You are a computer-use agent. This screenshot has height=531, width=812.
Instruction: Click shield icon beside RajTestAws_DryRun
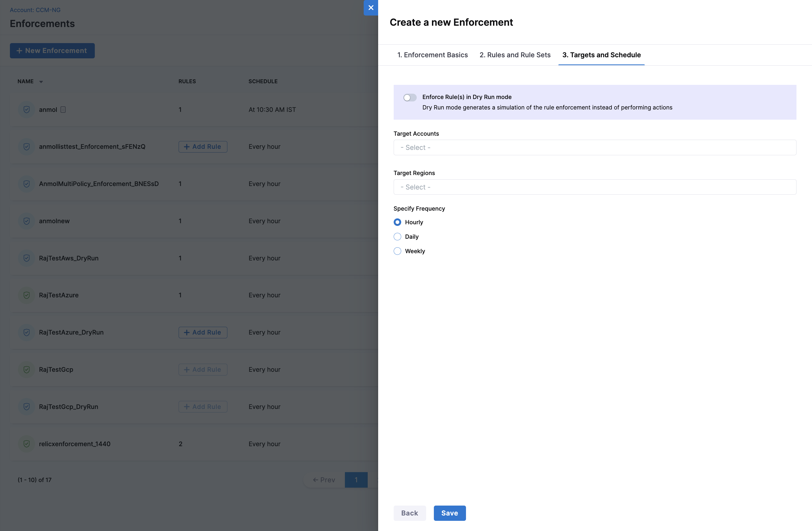pyautogui.click(x=27, y=258)
